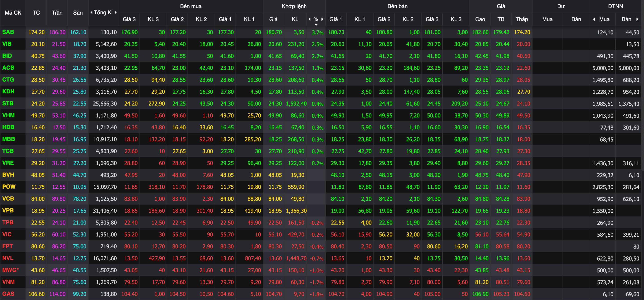Click KDH ask volume 147,40

click(x=411, y=92)
